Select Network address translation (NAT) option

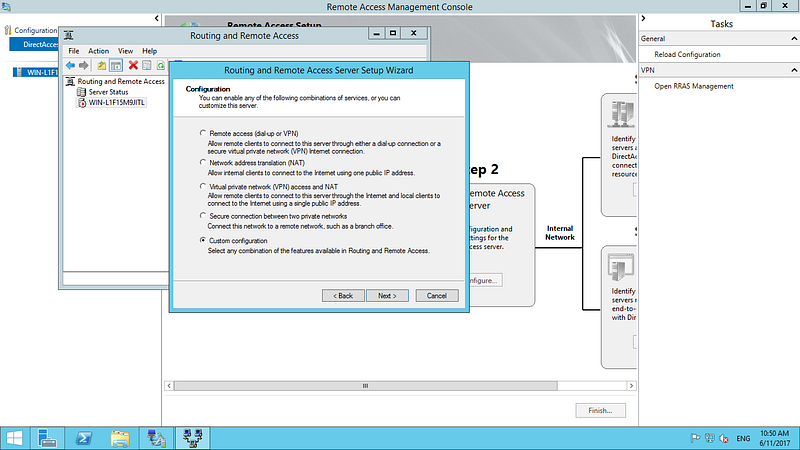(203, 162)
